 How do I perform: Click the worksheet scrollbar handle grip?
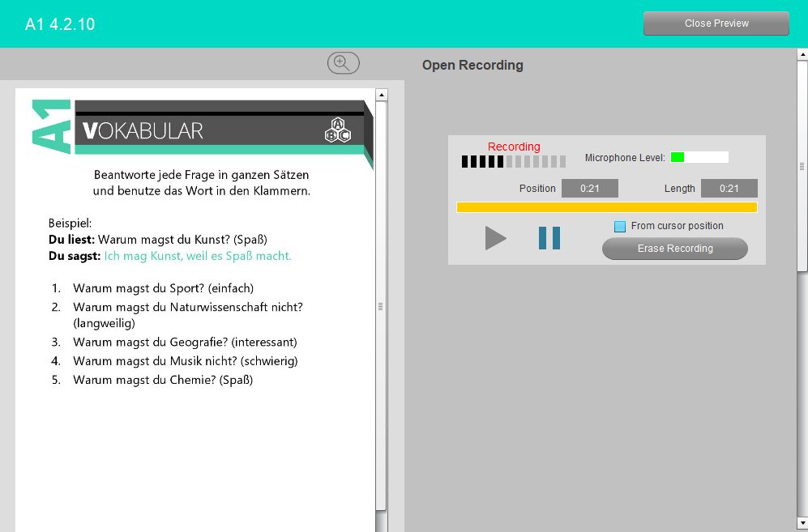(x=380, y=306)
